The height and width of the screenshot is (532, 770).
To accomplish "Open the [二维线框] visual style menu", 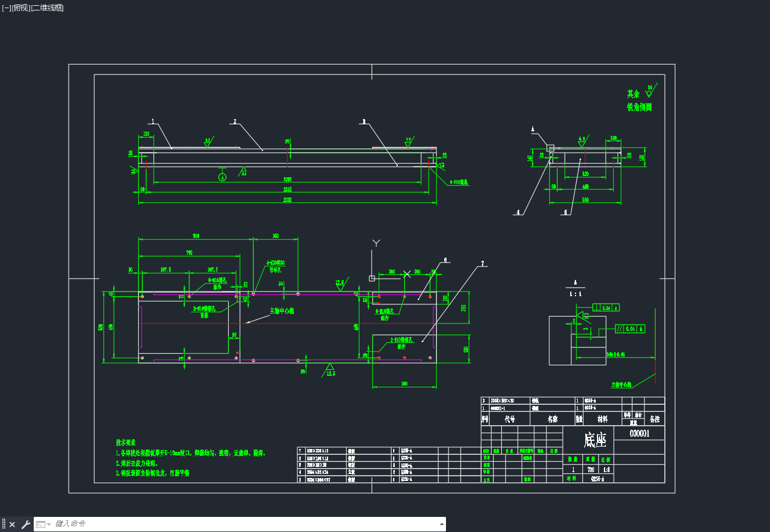I will [48, 8].
